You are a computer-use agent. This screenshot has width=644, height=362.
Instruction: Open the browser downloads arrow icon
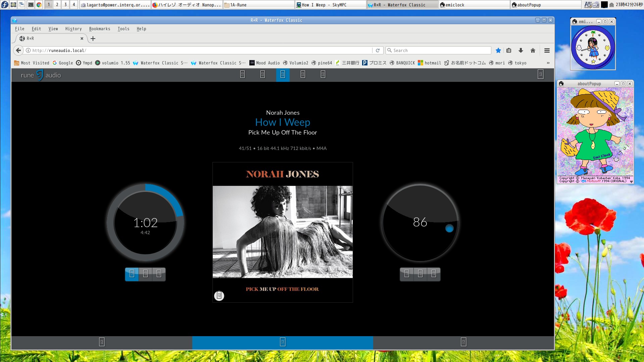pos(521,50)
